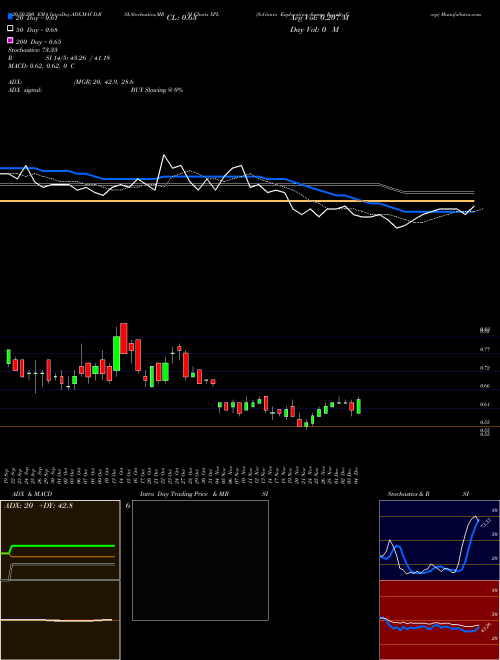This screenshot has width=500, height=660.
Task: Click the 0.66 price axis label
Action: coord(484,386)
